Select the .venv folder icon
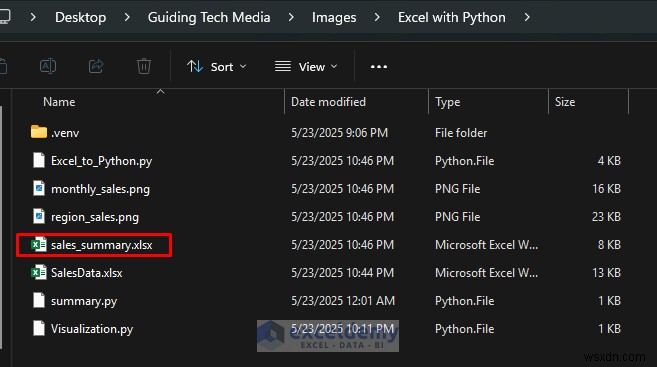657x367 pixels. [x=39, y=132]
